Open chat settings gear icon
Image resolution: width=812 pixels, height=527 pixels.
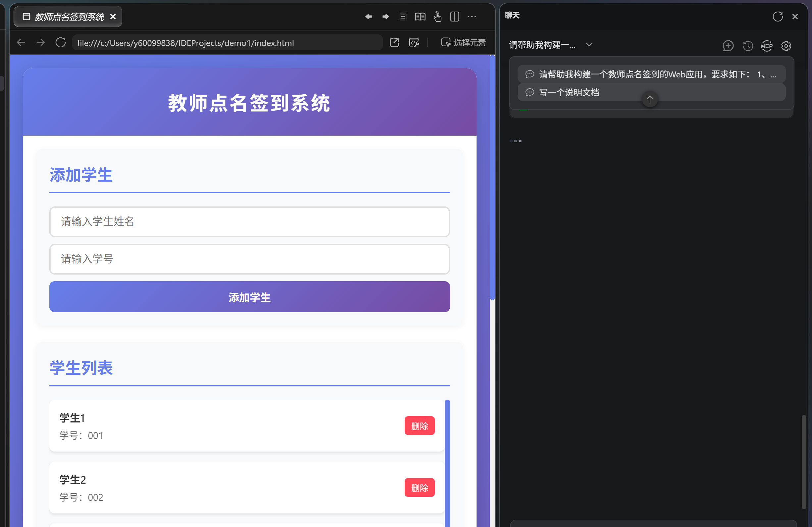tap(786, 46)
